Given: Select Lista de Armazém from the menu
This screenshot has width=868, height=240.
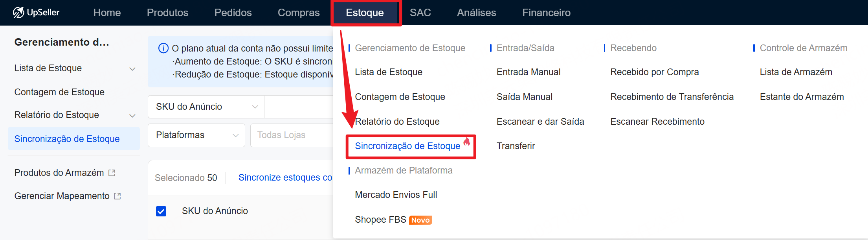Looking at the screenshot, I should pos(796,72).
